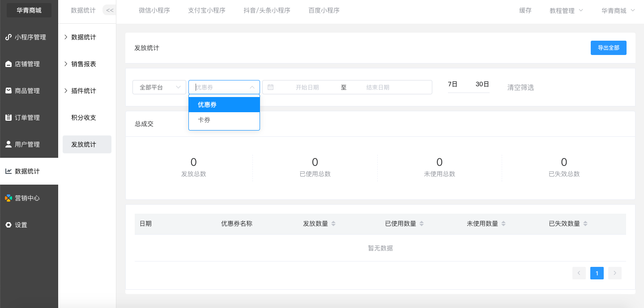Click the 订单管理 list icon

pyautogui.click(x=9, y=118)
